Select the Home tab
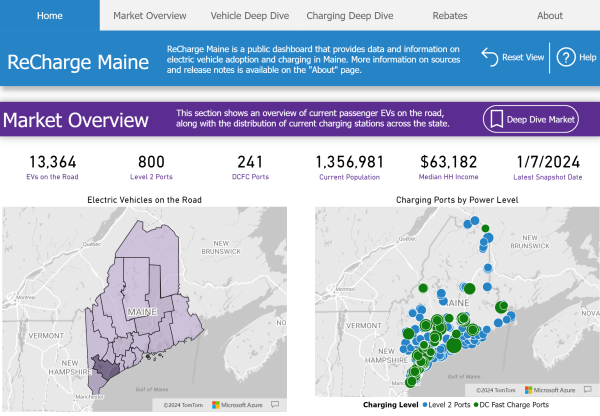 pyautogui.click(x=50, y=15)
